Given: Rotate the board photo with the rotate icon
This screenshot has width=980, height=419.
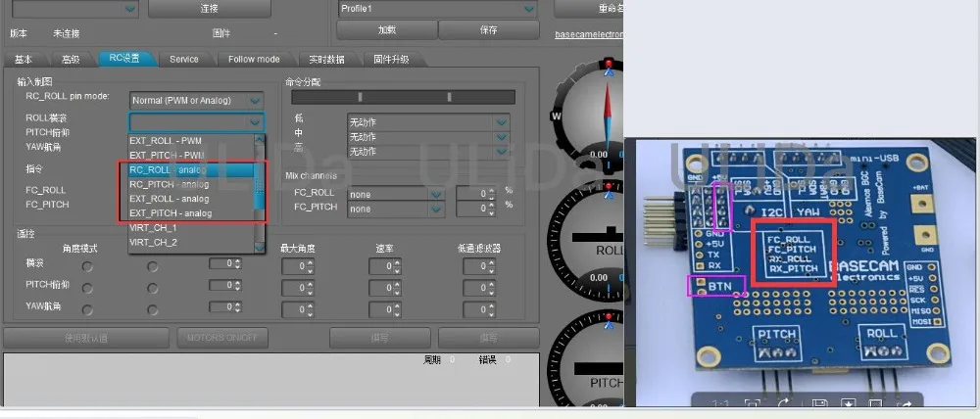Looking at the screenshot, I should tap(784, 404).
